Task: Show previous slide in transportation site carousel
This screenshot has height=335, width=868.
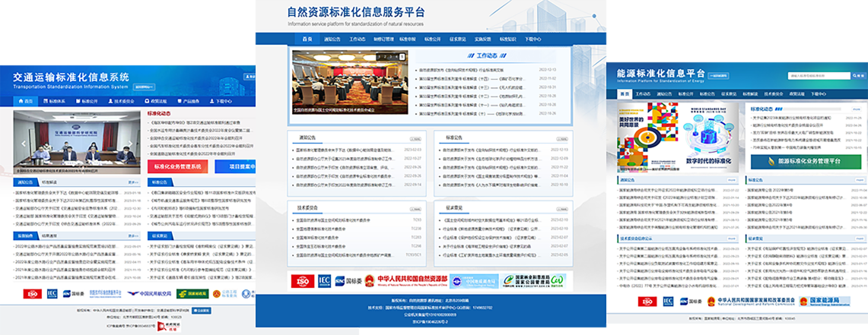Action: [x=24, y=143]
